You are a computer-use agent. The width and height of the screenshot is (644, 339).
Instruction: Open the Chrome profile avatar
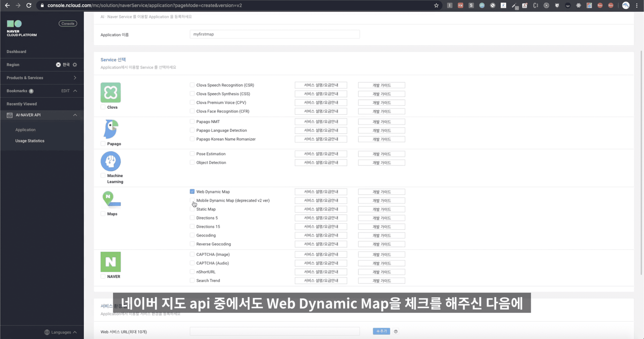[x=626, y=6]
